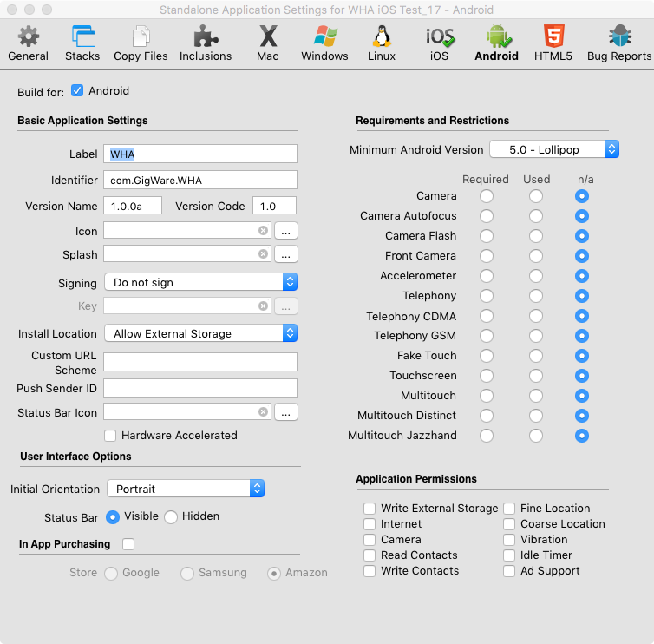Enable the Hardware Accelerated option
The width and height of the screenshot is (654, 644).
point(110,436)
